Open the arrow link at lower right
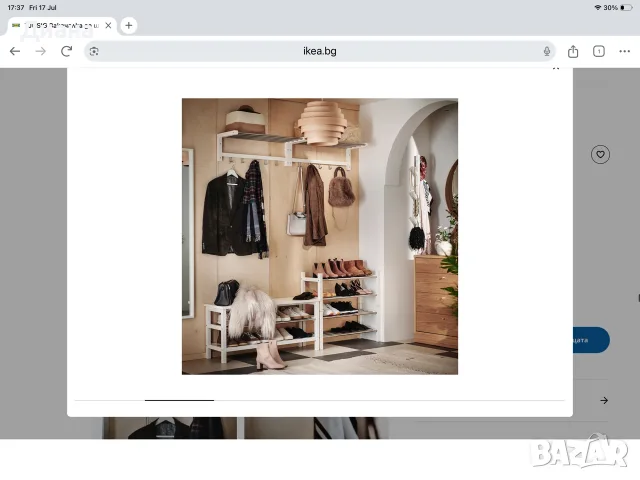640x480 pixels. (x=604, y=400)
